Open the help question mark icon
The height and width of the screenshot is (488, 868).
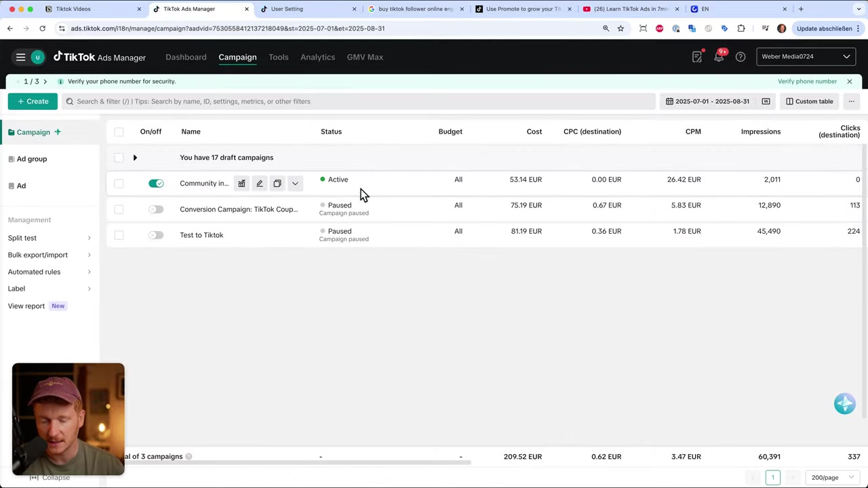coord(741,57)
